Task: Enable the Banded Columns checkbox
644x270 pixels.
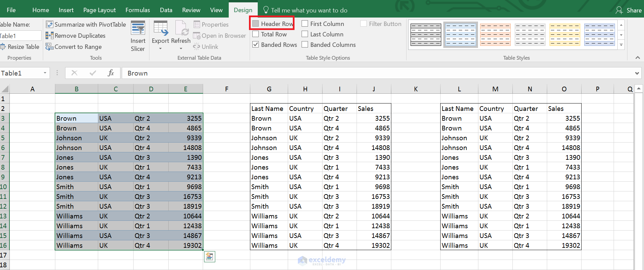Action: 305,44
